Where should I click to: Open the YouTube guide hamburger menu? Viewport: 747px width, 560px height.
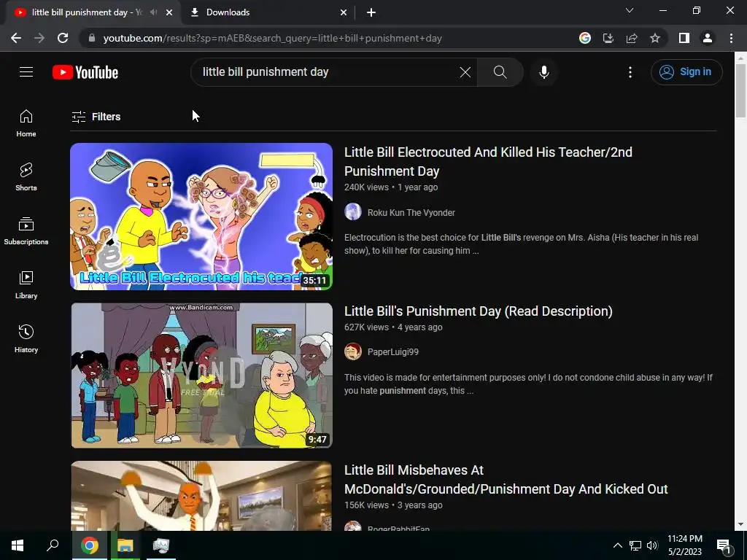[x=26, y=72]
